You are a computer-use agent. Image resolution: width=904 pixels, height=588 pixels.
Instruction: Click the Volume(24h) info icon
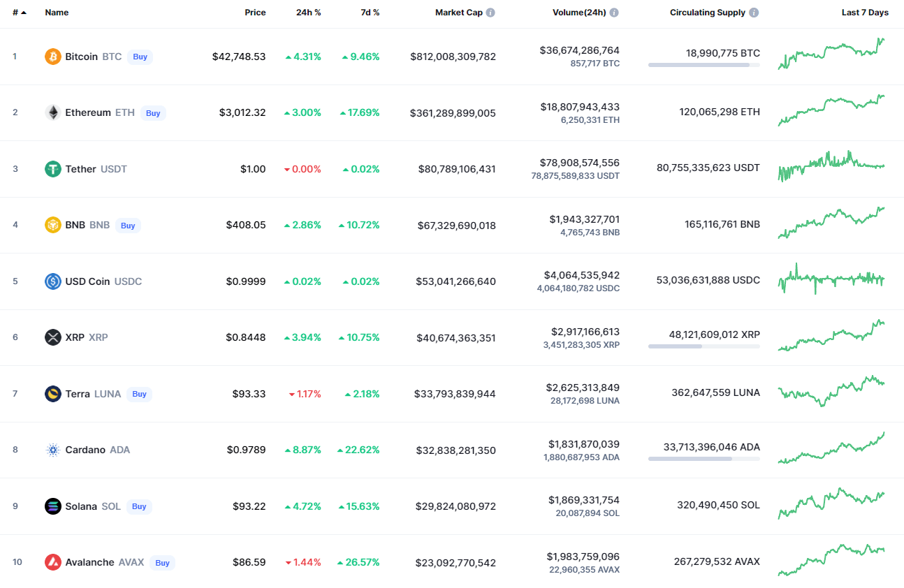click(614, 13)
